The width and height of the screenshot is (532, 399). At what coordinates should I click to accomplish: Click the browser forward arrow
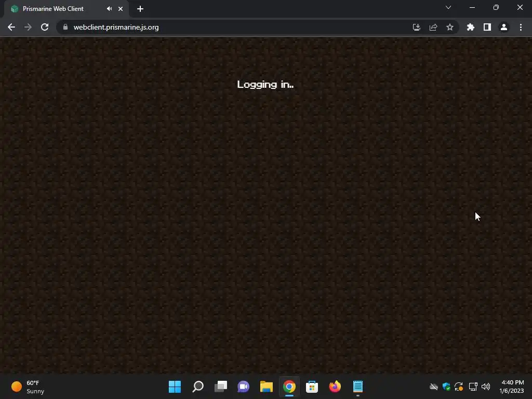click(28, 27)
